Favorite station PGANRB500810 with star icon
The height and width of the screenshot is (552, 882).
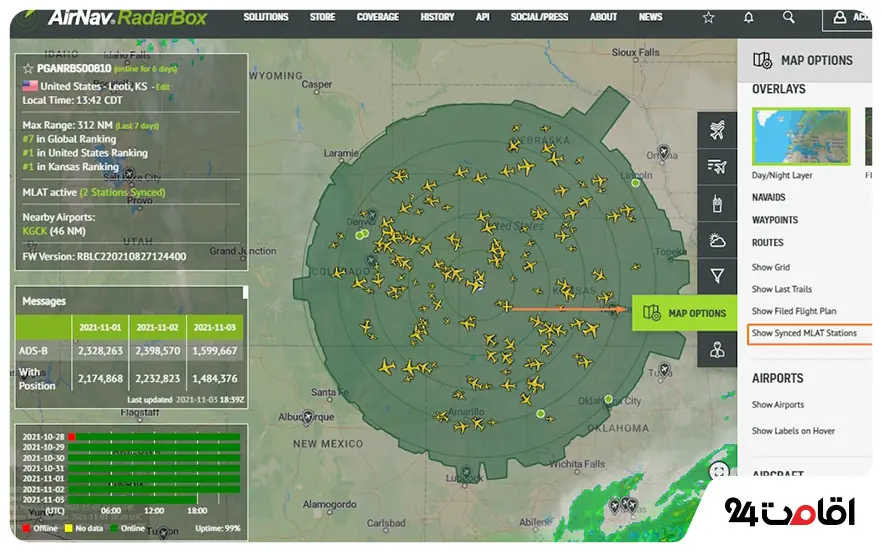pyautogui.click(x=28, y=69)
